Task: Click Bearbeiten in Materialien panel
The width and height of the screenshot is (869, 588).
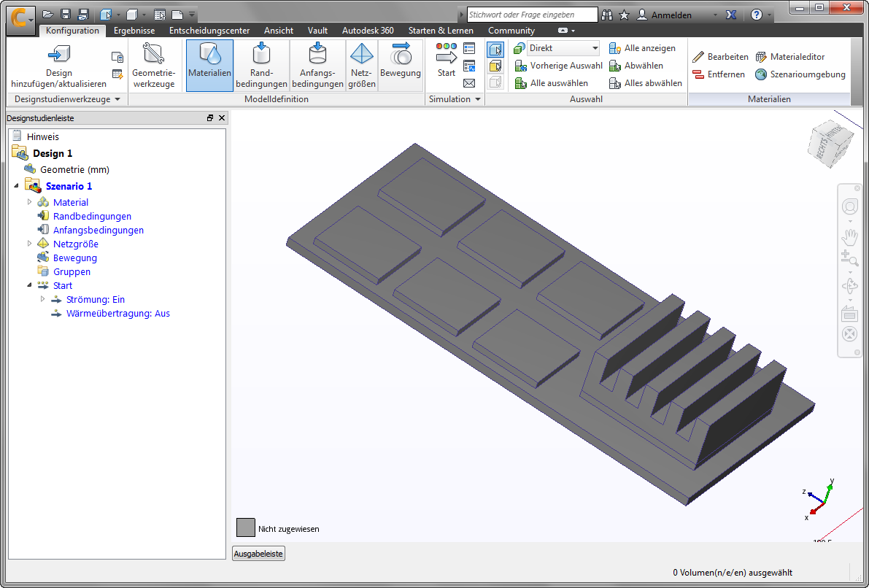Action: [x=720, y=56]
